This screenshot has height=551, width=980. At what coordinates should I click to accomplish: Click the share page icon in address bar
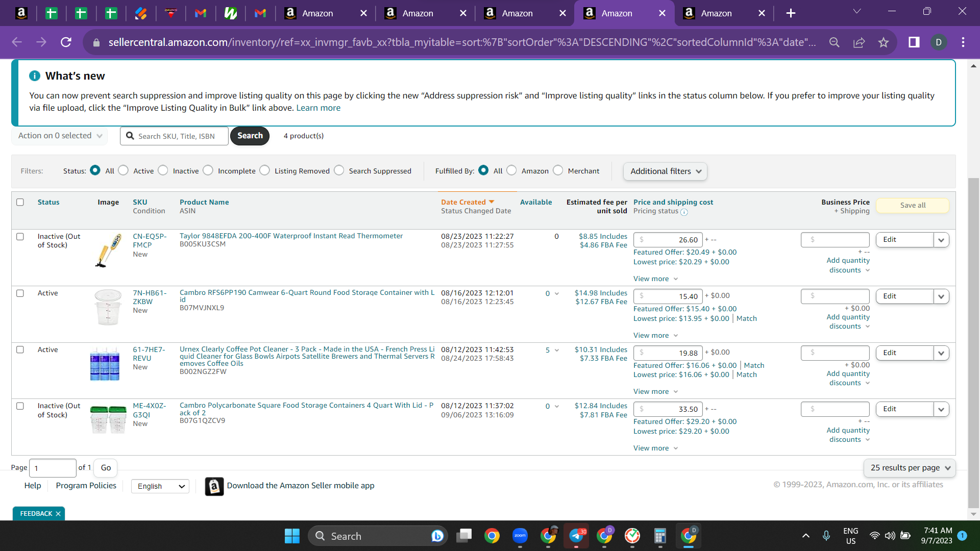tap(859, 42)
